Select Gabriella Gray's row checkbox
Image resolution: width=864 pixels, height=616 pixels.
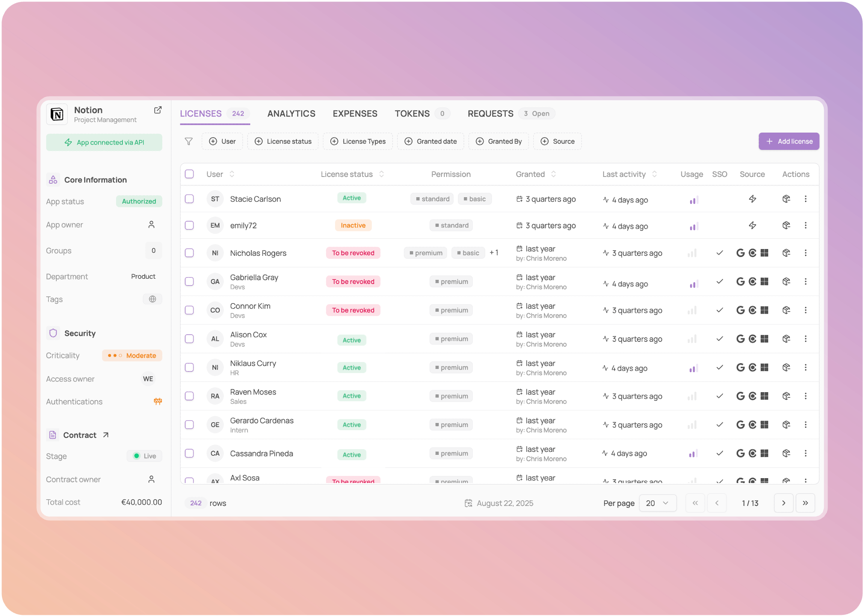(x=189, y=281)
